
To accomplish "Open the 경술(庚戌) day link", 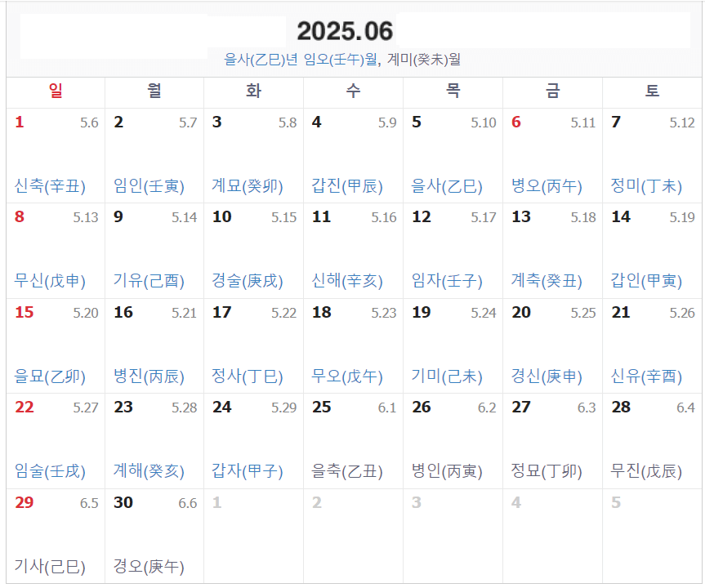I will pos(248,280).
